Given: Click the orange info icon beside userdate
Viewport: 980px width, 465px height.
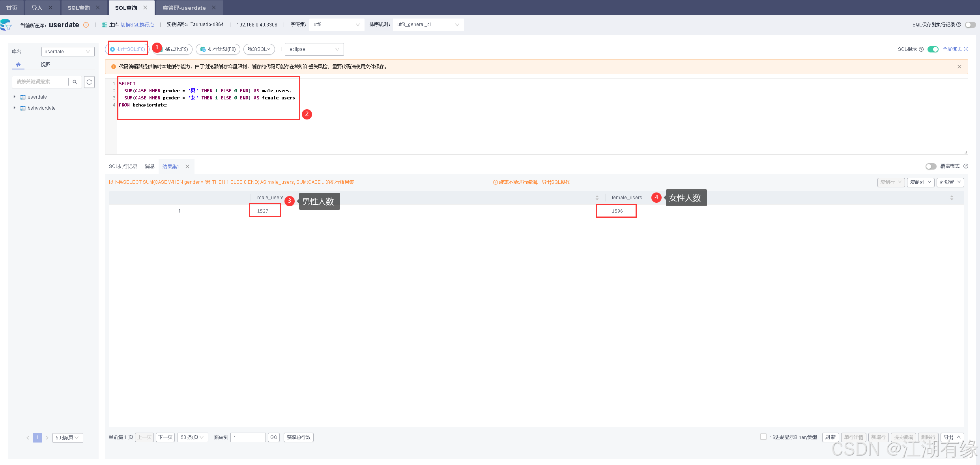Looking at the screenshot, I should 86,25.
